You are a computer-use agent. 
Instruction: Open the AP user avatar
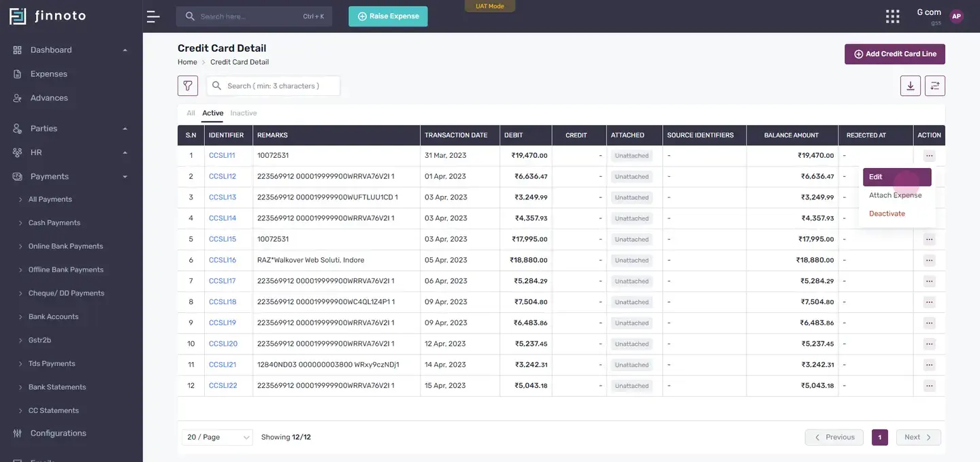(x=956, y=16)
